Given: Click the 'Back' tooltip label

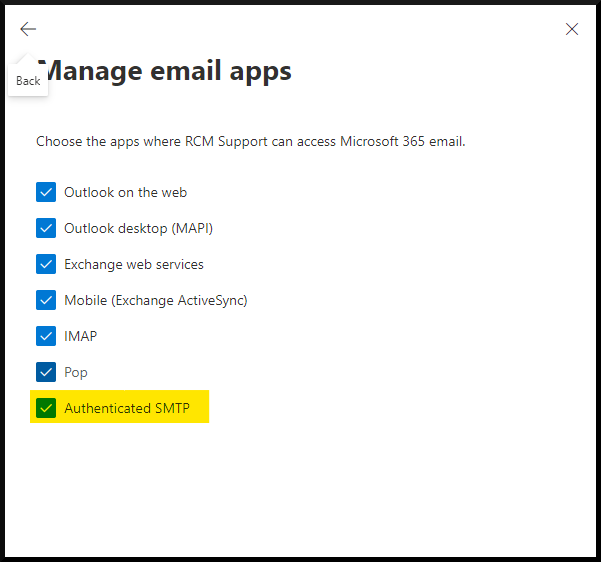Looking at the screenshot, I should point(28,81).
